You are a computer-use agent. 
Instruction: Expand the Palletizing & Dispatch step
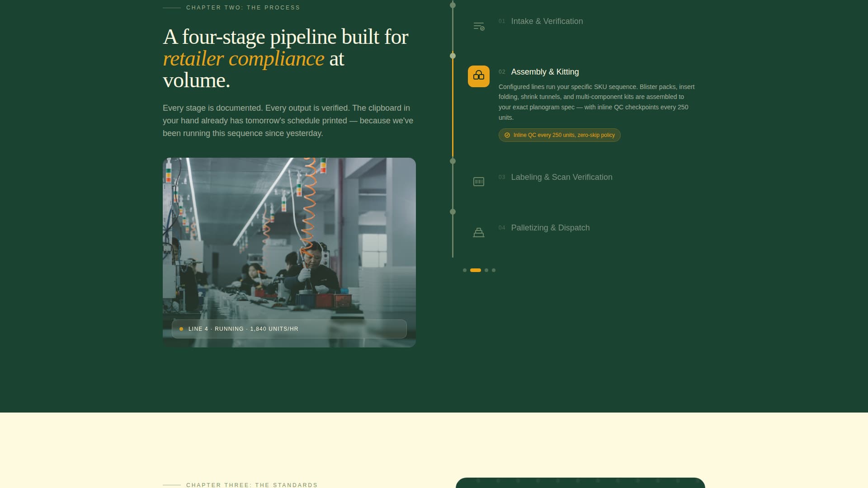tap(550, 228)
